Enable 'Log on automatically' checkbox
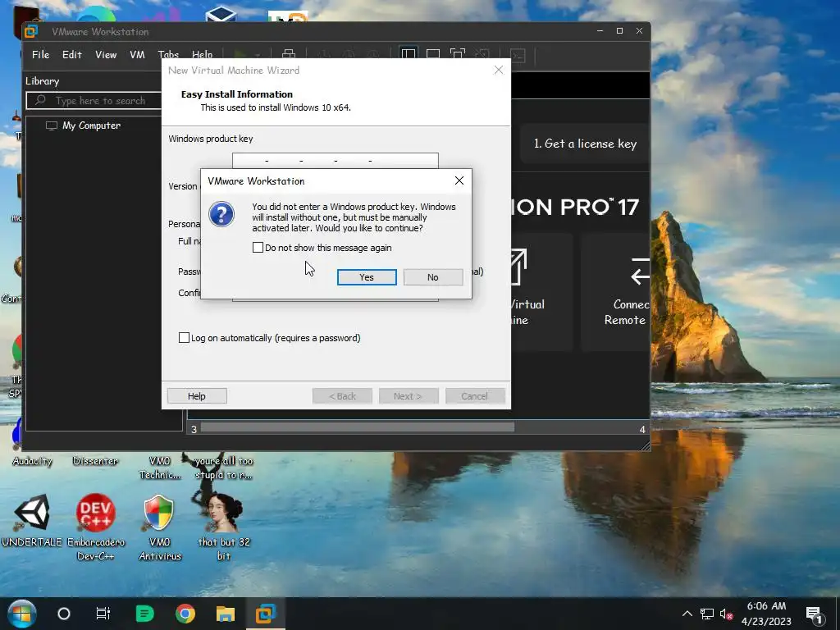 coord(184,337)
